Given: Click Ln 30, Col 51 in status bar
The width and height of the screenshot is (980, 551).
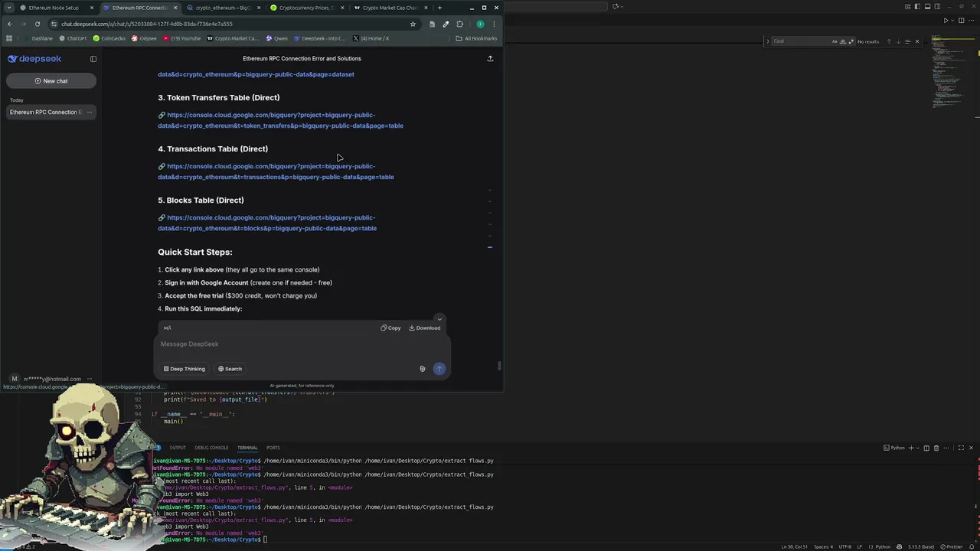Looking at the screenshot, I should 795,547.
